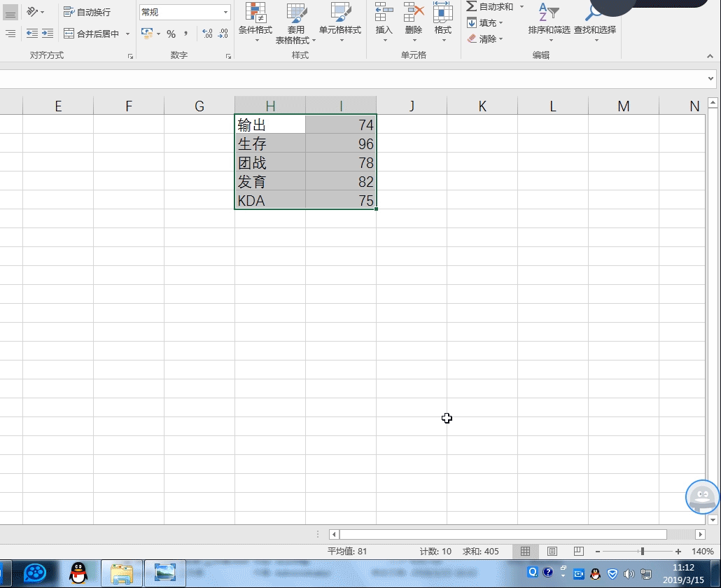The height and width of the screenshot is (588, 721).
Task: Expand the AutoSum dropdown arrow
Action: (521, 6)
